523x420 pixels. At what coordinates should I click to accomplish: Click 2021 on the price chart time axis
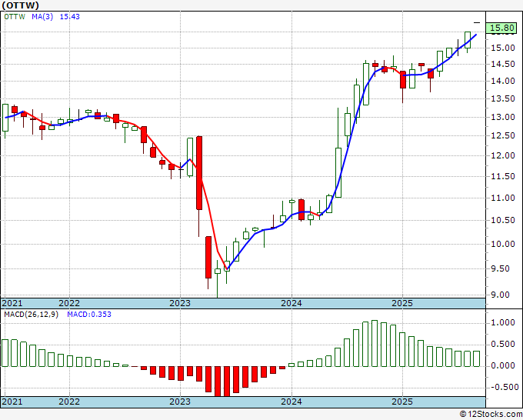(12, 303)
